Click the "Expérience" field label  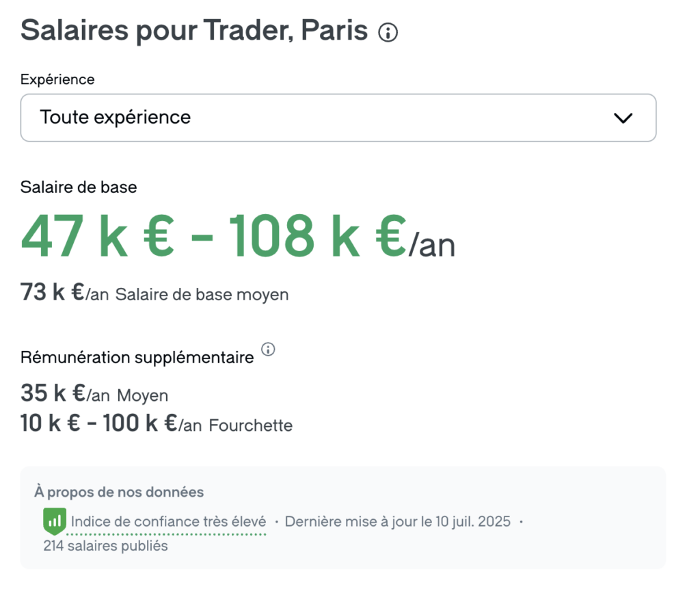[x=57, y=79]
